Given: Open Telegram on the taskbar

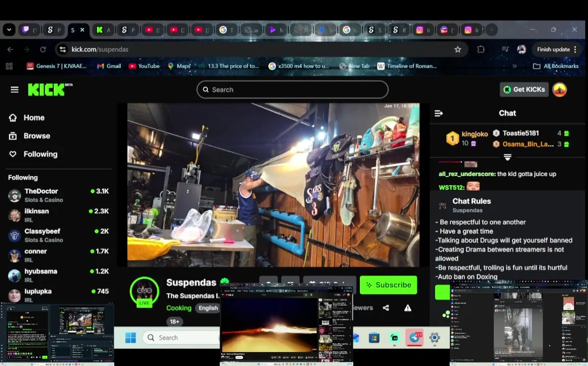Looking at the screenshot, I should click(x=414, y=338).
